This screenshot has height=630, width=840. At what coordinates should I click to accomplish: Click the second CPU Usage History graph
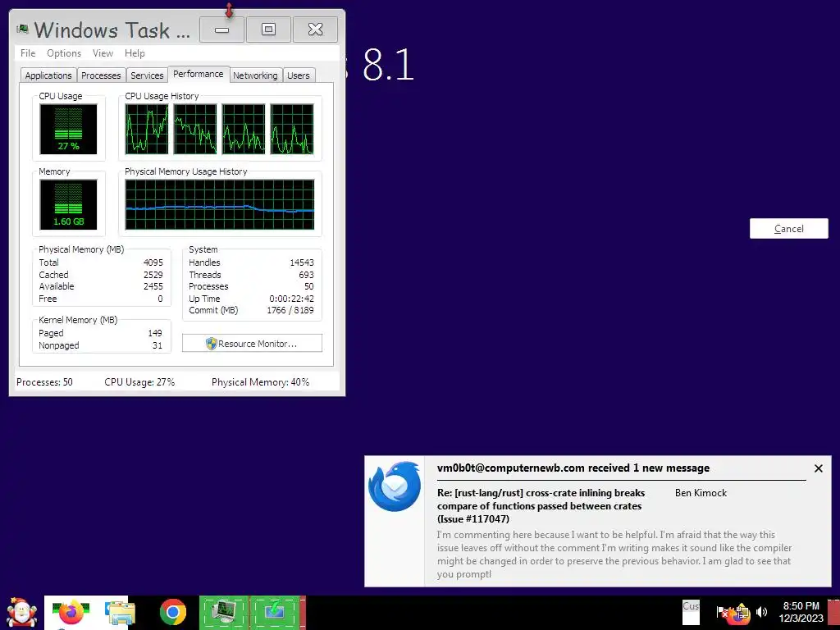click(195, 129)
